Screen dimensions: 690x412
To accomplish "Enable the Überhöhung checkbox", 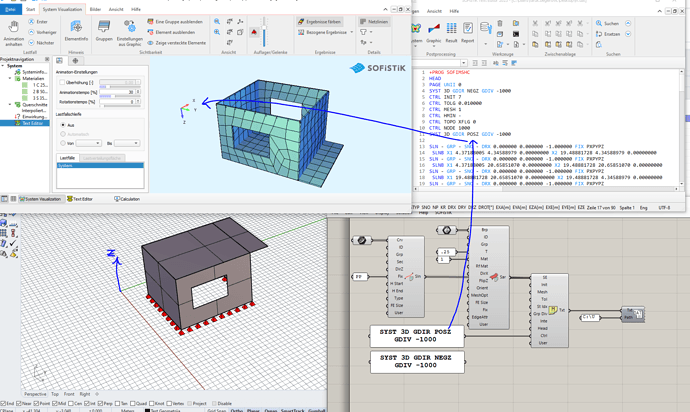I will coord(62,82).
